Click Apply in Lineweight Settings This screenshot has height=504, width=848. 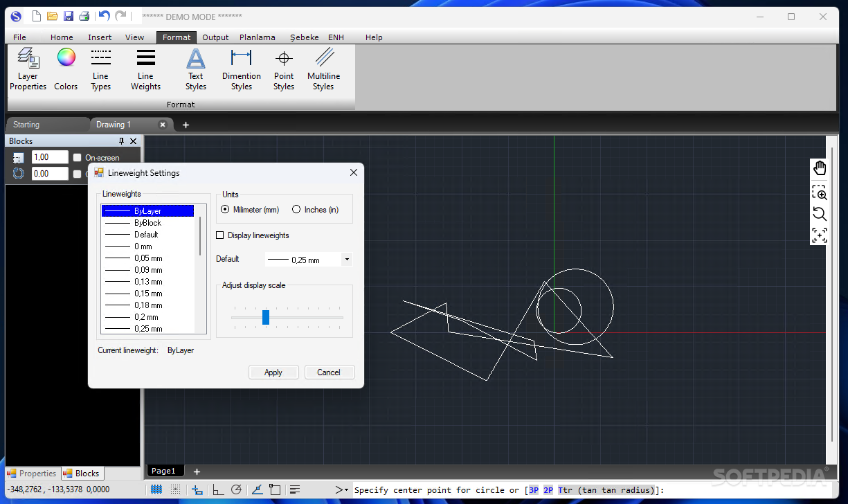273,372
